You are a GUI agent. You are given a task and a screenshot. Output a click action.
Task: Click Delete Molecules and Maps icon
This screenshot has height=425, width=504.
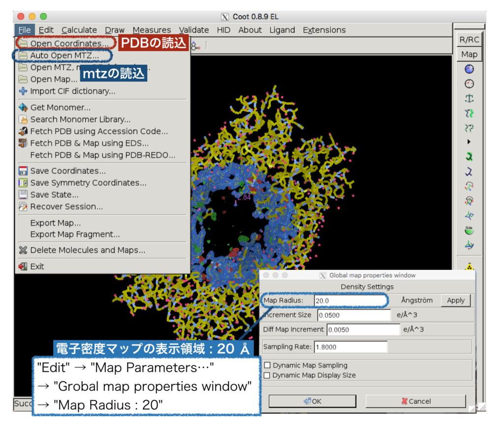point(23,250)
